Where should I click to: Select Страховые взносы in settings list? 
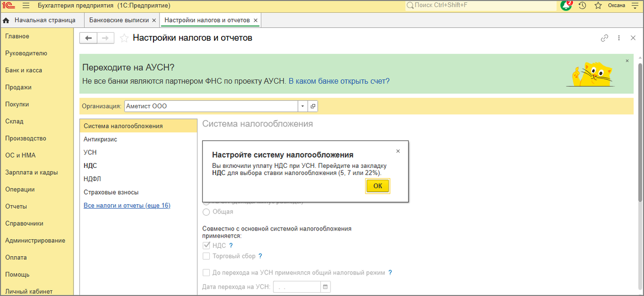point(138,192)
